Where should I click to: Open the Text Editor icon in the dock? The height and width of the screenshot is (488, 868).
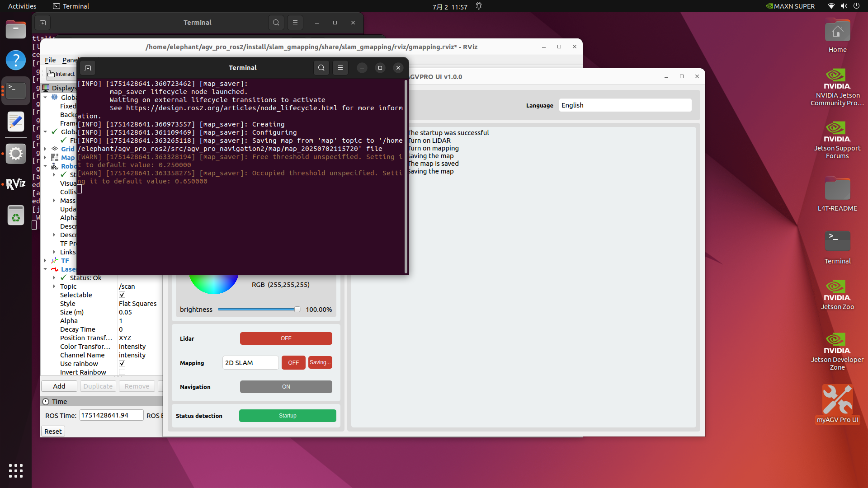click(16, 121)
